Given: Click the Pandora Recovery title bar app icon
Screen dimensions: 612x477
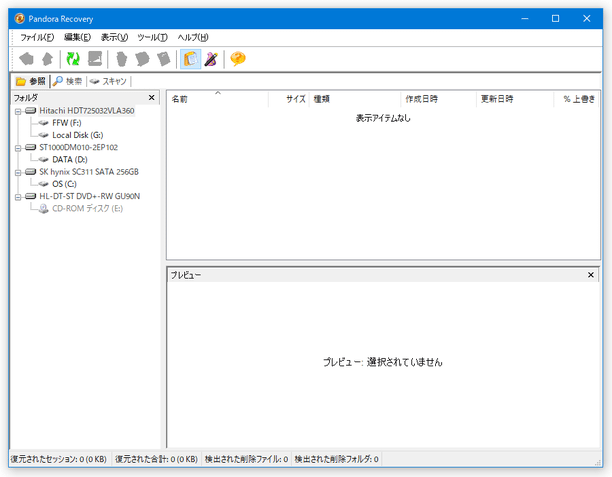Looking at the screenshot, I should tap(19, 19).
